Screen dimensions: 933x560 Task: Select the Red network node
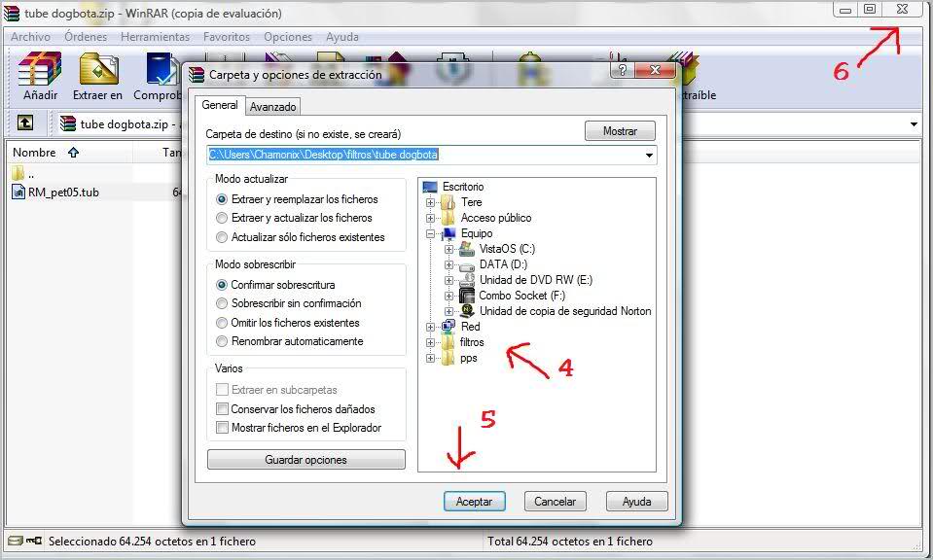pos(470,327)
